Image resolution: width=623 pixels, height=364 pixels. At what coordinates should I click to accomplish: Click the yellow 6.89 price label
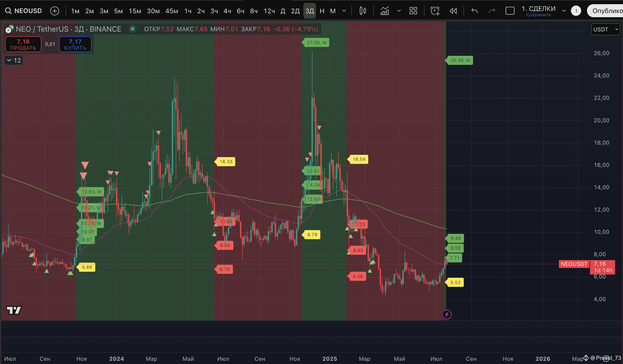86,267
